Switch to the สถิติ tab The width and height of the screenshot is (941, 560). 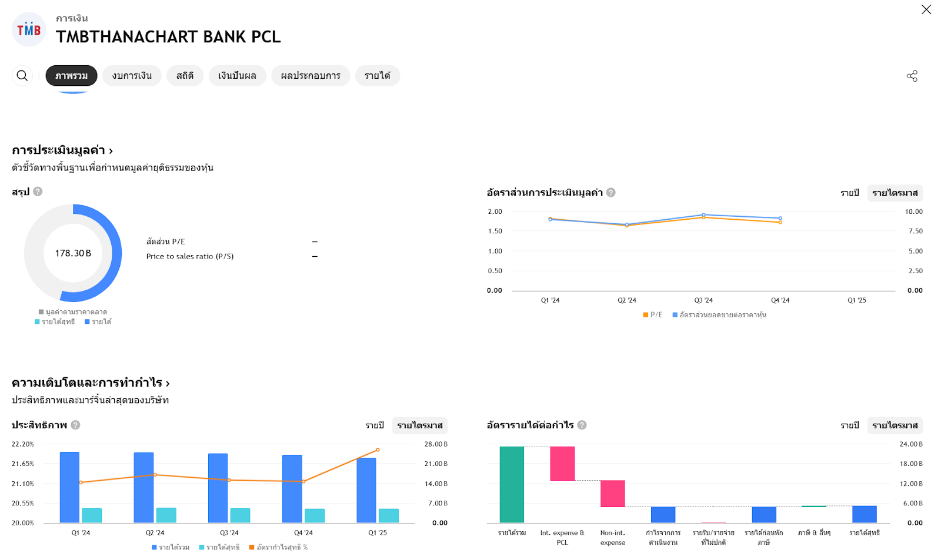185,76
